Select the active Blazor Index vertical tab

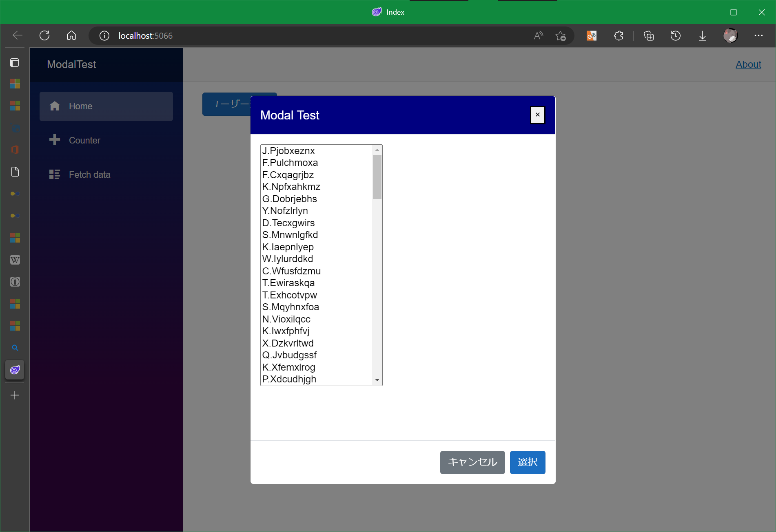click(x=15, y=370)
